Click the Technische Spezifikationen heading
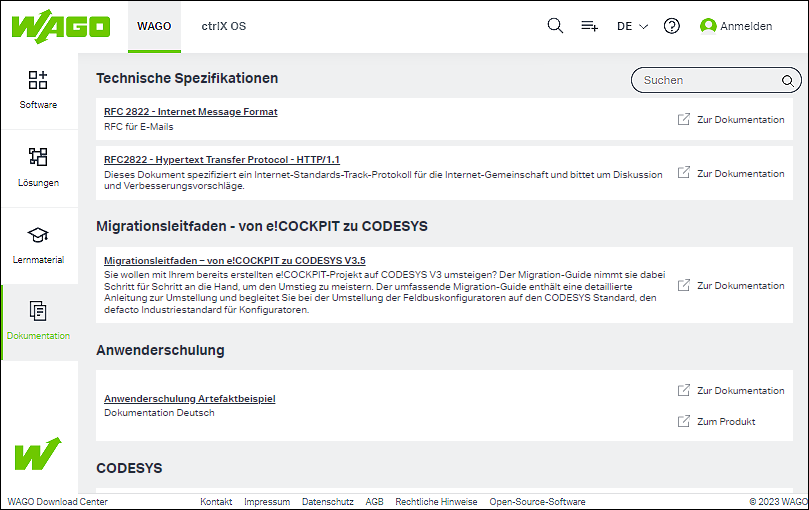Screen dimensions: 809x510 [x=187, y=78]
